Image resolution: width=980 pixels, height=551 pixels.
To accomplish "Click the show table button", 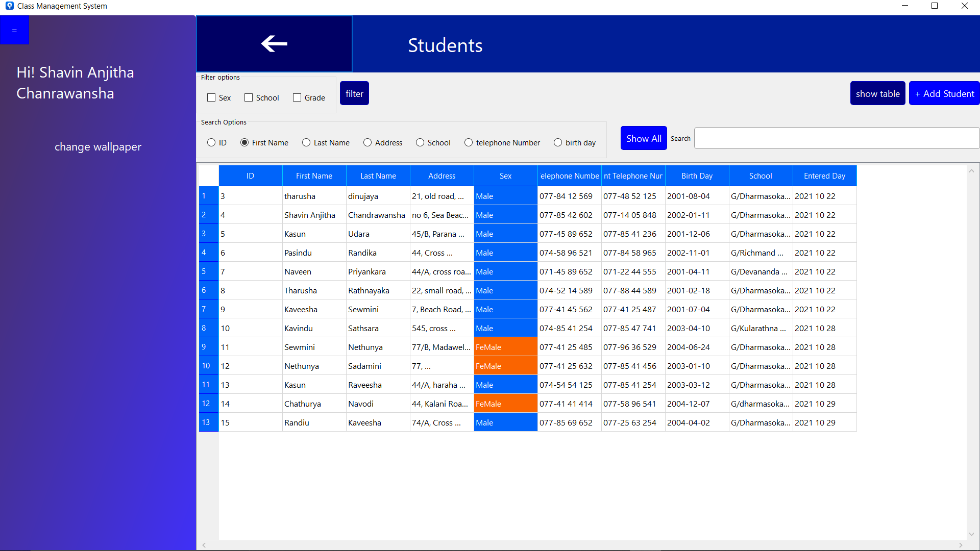I will pyautogui.click(x=877, y=93).
